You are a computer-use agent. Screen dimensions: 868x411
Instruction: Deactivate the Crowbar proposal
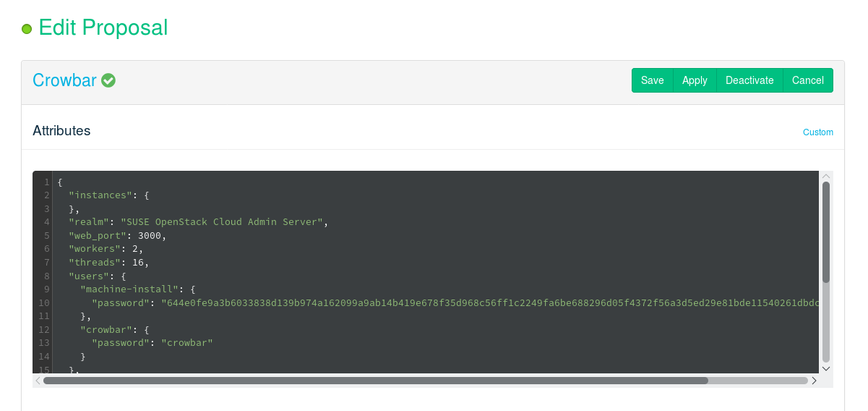[749, 80]
